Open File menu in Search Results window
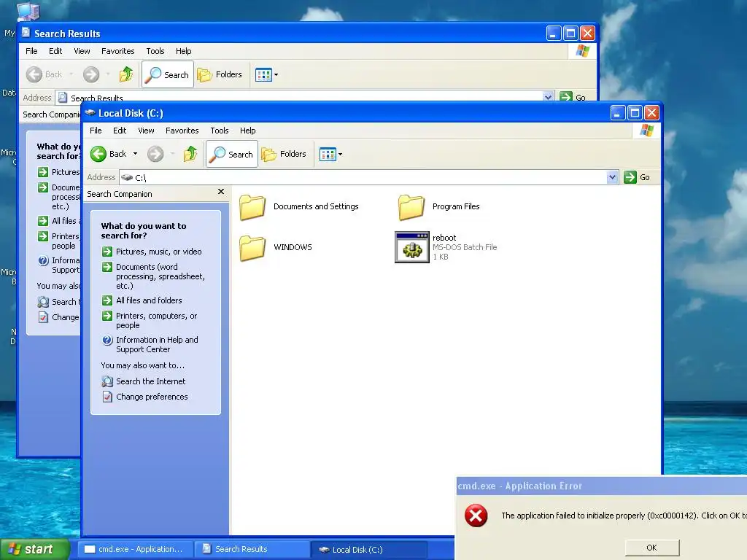Screen dimensions: 747x560 click(x=31, y=51)
